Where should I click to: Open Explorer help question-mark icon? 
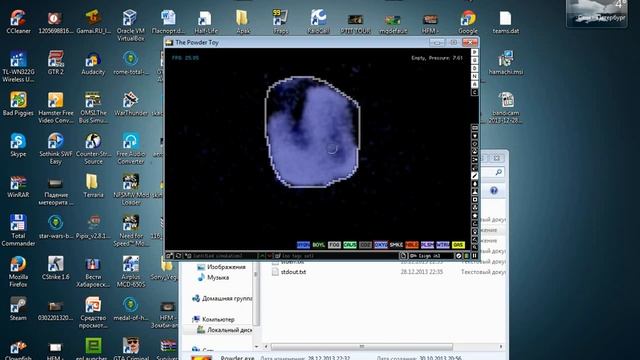click(x=493, y=191)
